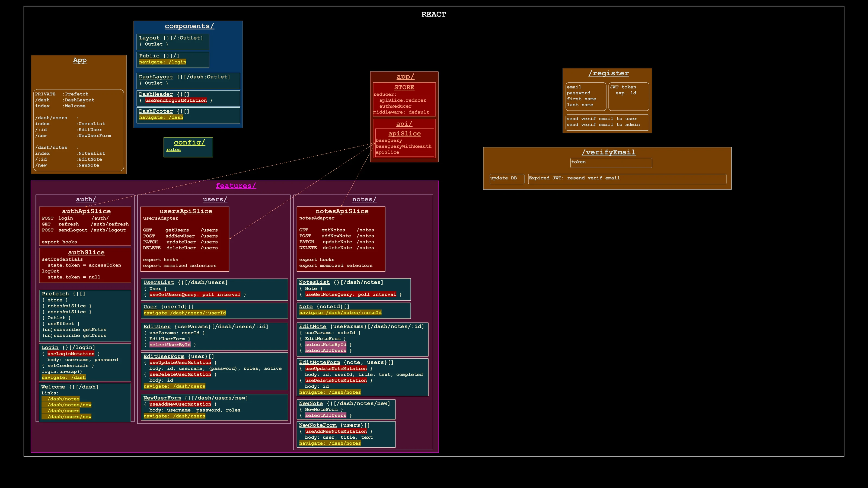Select the NewNote component label
The image size is (868, 488).
[311, 403]
